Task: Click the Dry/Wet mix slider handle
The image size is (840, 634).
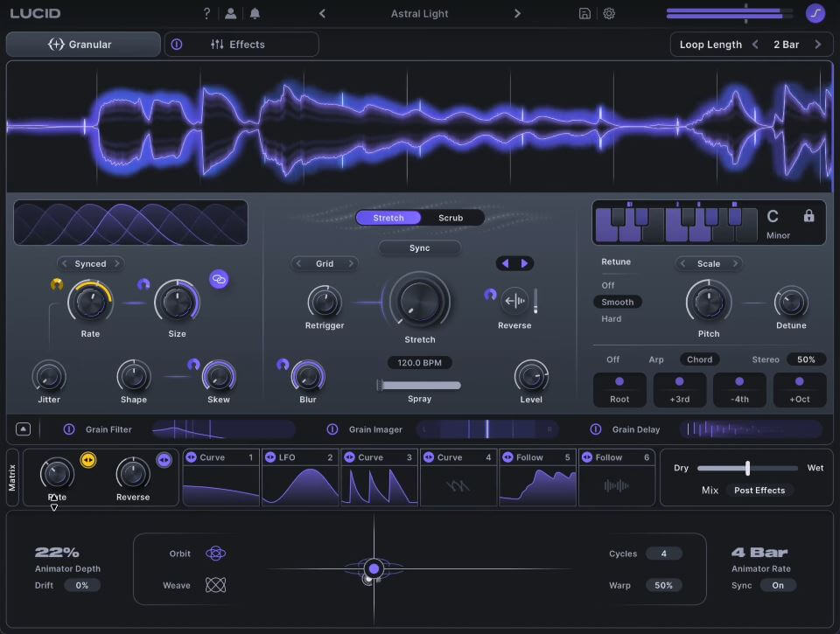Action: [747, 468]
